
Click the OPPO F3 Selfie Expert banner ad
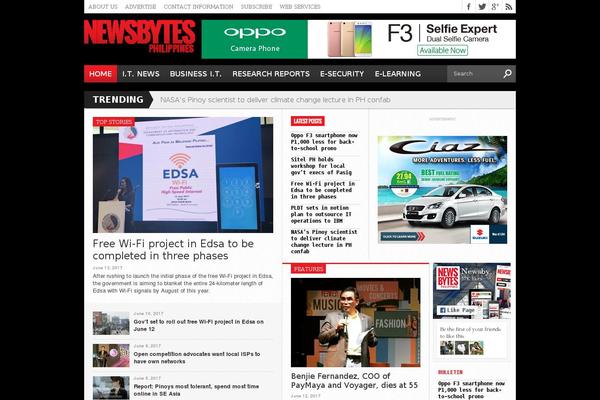359,39
